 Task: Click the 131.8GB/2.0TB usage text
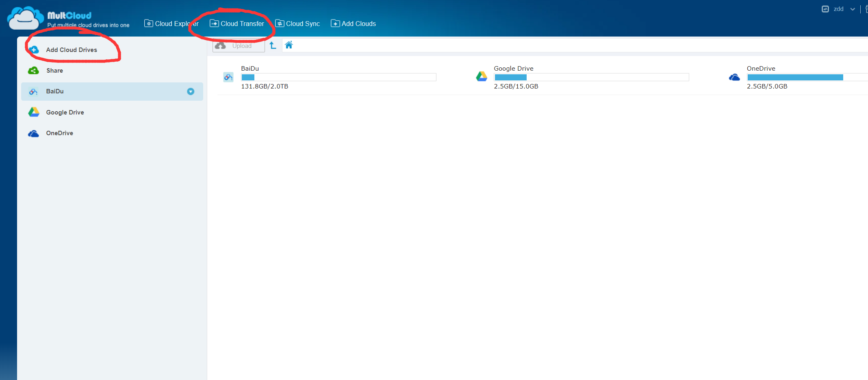pyautogui.click(x=265, y=86)
